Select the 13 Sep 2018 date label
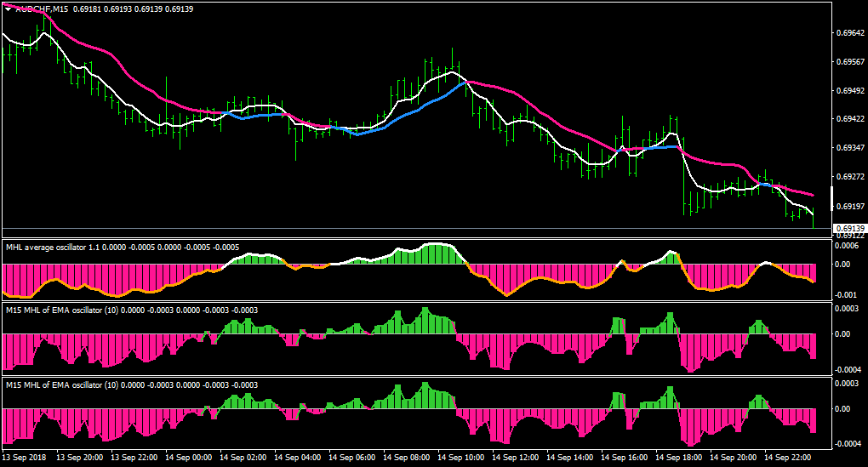This screenshot has height=467, width=868. (x=25, y=458)
